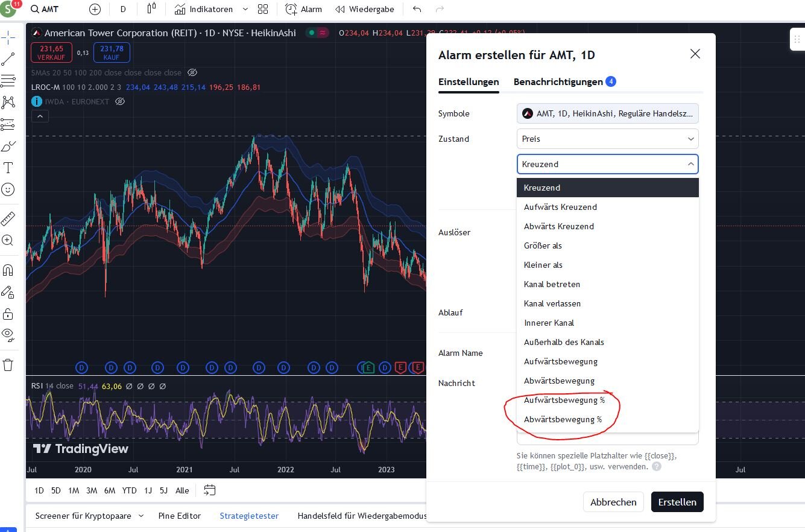The height and width of the screenshot is (532, 805).
Task: Open the Strategietester tab
Action: pos(249,516)
